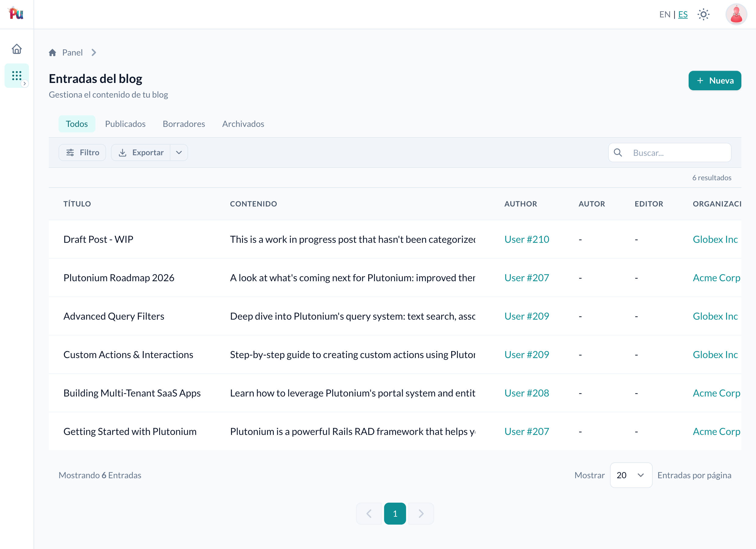This screenshot has height=549, width=756.
Task: Switch language to EN
Action: [665, 14]
